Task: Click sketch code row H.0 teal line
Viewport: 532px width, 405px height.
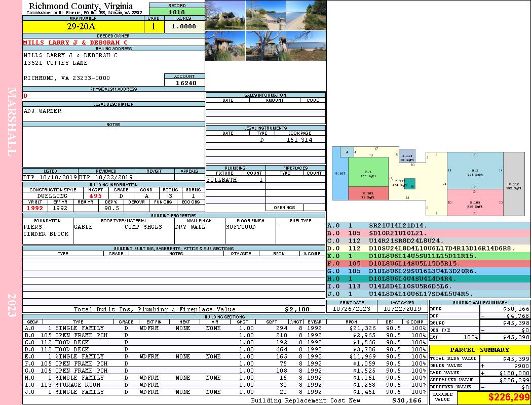Action: pyautogui.click(x=429, y=278)
